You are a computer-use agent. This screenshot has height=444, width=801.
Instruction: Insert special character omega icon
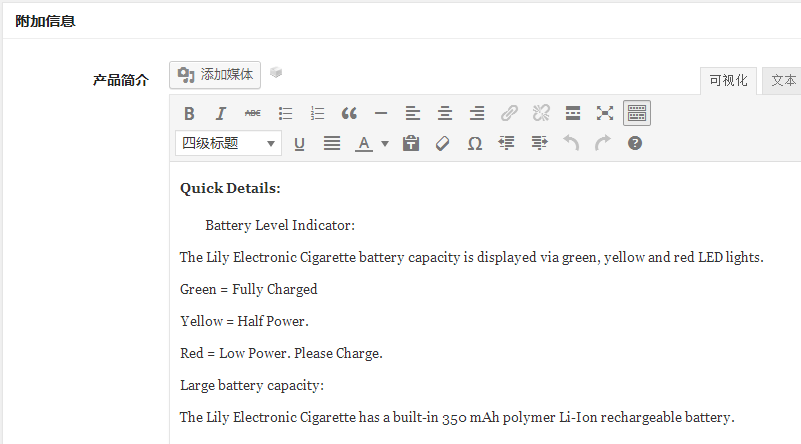(x=475, y=144)
